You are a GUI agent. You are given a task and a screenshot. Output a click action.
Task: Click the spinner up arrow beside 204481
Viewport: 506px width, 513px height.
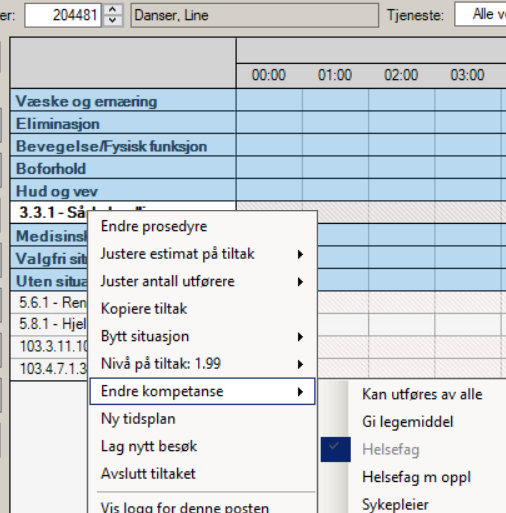[x=113, y=10]
